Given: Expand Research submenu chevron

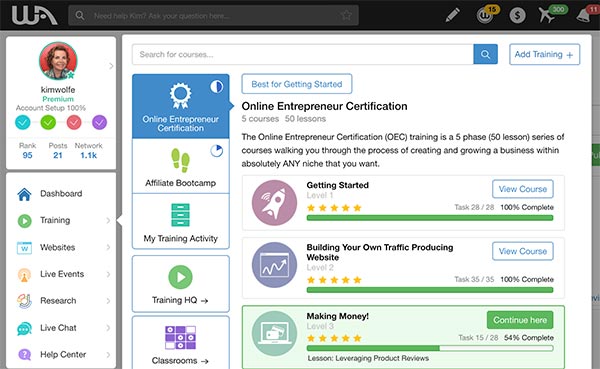Looking at the screenshot, I should (108, 301).
